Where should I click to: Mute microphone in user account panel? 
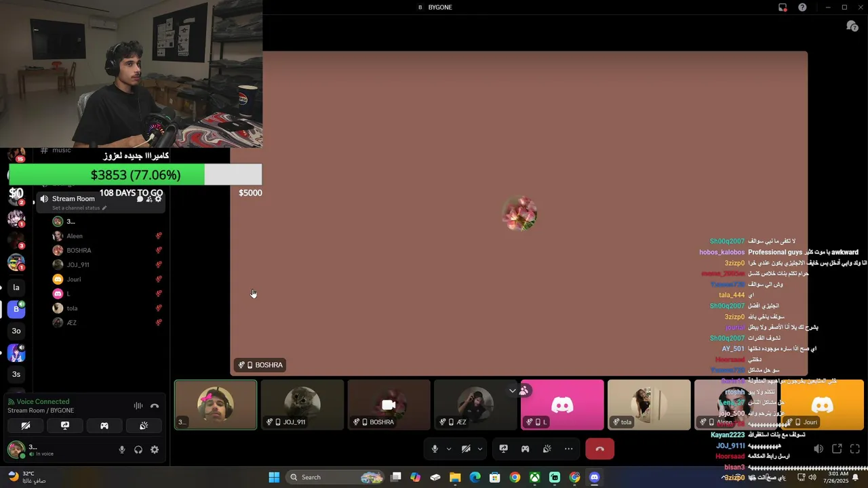pyautogui.click(x=122, y=449)
